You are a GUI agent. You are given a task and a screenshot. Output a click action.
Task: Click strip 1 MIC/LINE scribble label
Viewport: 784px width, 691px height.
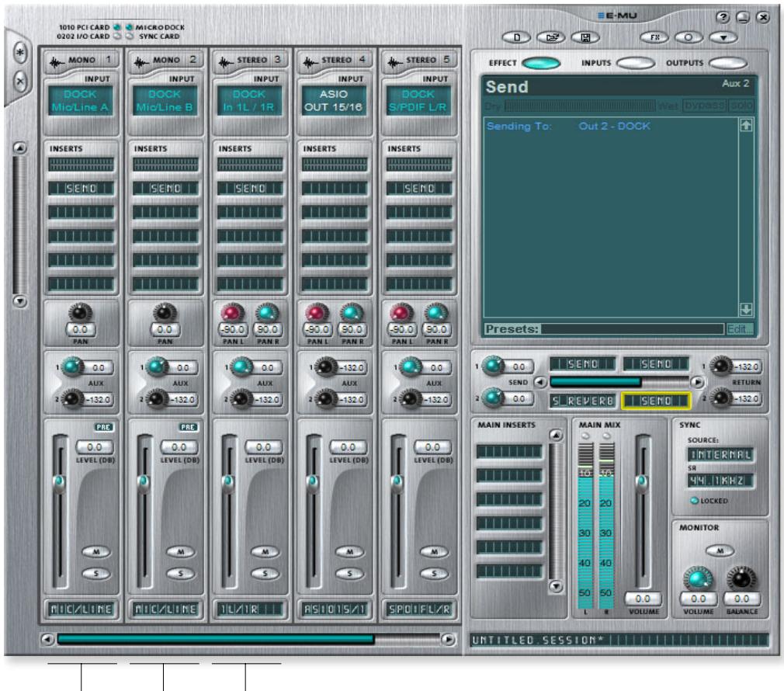(x=81, y=609)
